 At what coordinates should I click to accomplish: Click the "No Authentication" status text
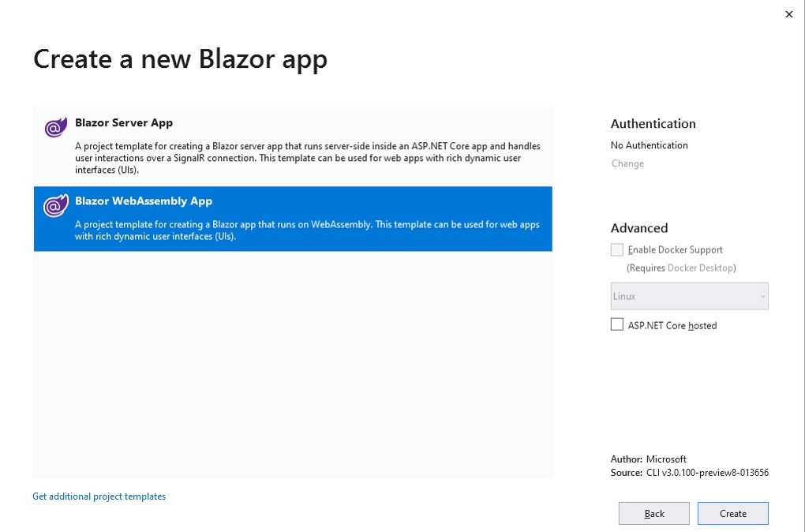(650, 145)
